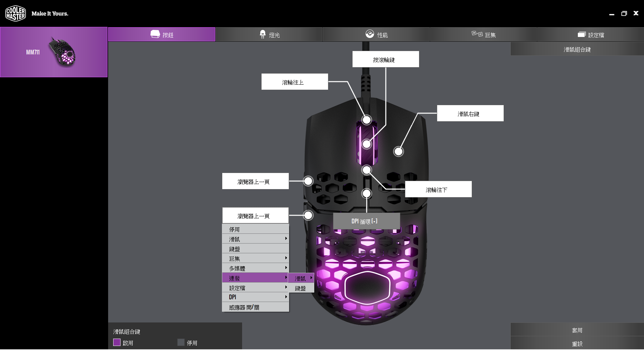Minimize the Cooler Master window
This screenshot has width=644, height=350.
click(612, 14)
